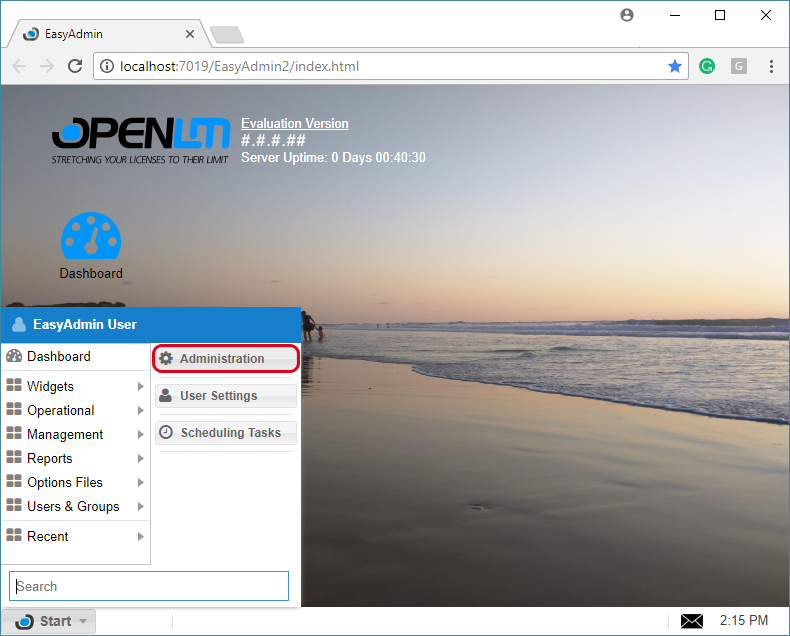Click the Administration button

226,358
